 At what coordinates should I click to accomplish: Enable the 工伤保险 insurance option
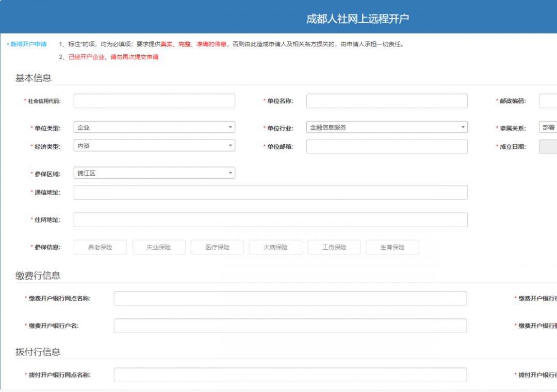click(334, 247)
